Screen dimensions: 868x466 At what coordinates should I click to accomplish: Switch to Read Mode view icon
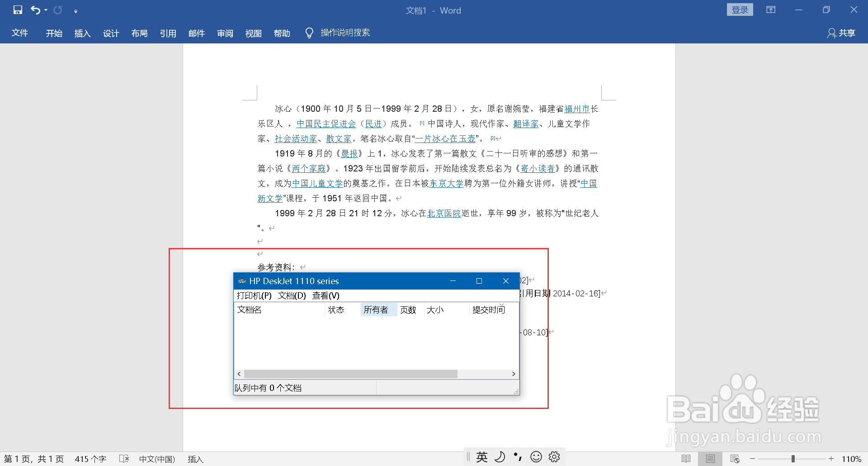point(686,459)
